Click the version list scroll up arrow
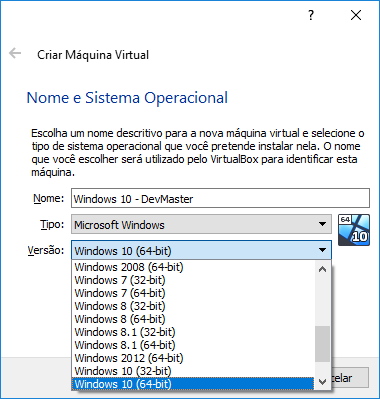Screen dimensions: 380x399 click(322, 269)
